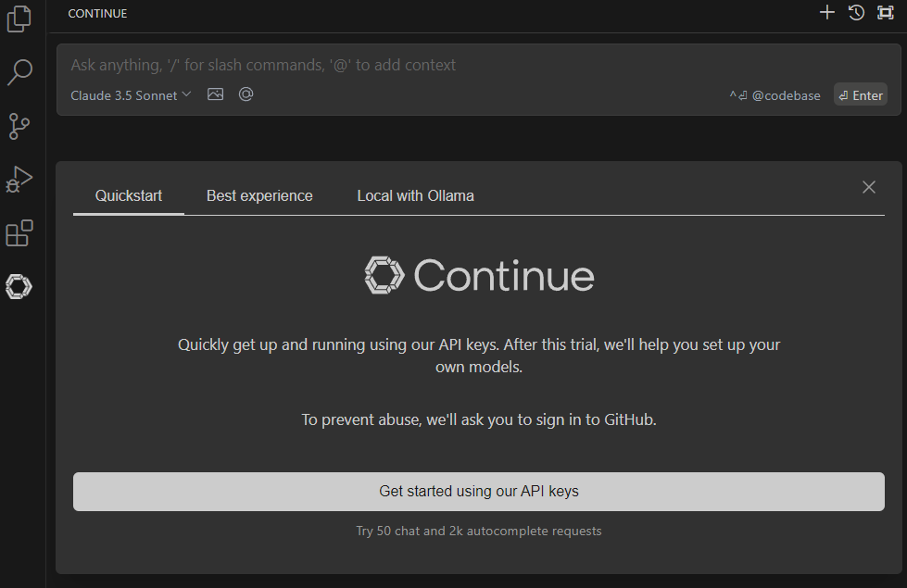Switch to the Quickstart tab
The height and width of the screenshot is (588, 907).
(x=129, y=196)
